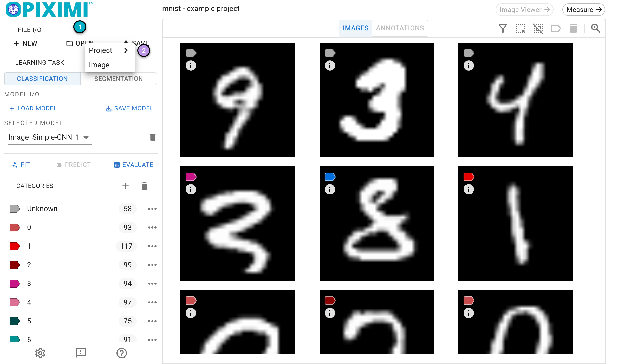The width and height of the screenshot is (624, 364).
Task: Click the Load Model button
Action: [x=33, y=108]
